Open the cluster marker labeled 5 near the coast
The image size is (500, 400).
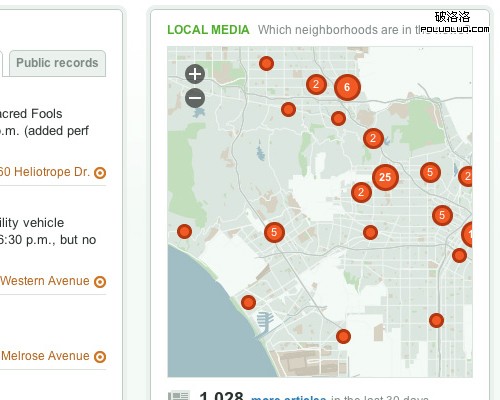click(274, 232)
